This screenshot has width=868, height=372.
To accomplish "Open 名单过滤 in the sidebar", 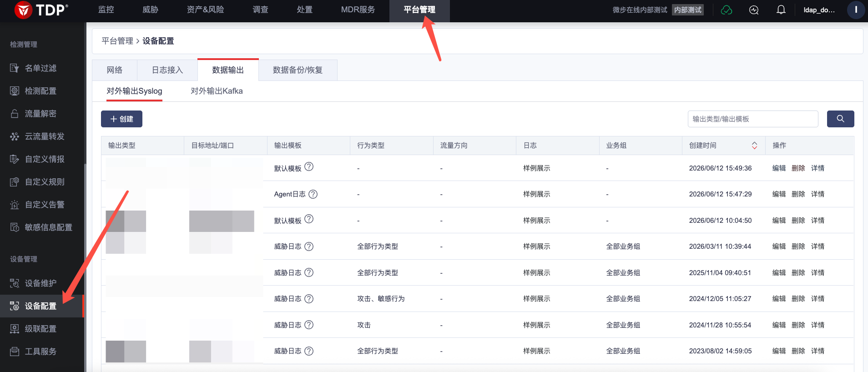I will (40, 68).
